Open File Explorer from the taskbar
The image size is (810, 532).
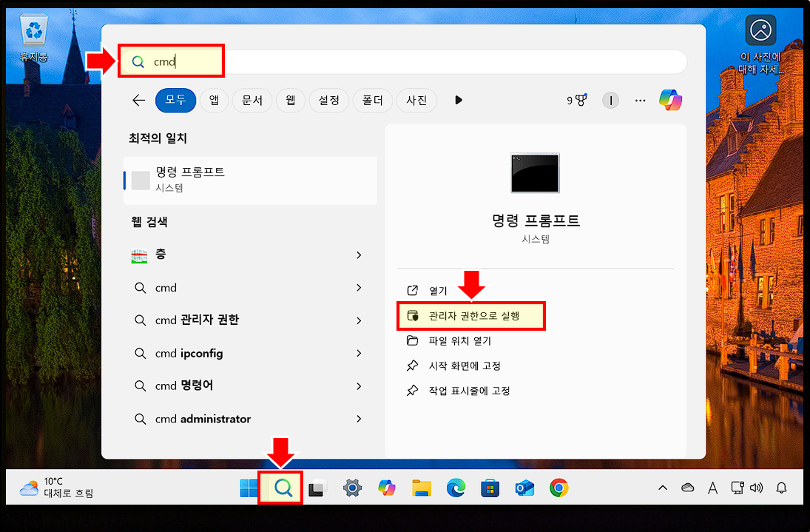click(422, 488)
